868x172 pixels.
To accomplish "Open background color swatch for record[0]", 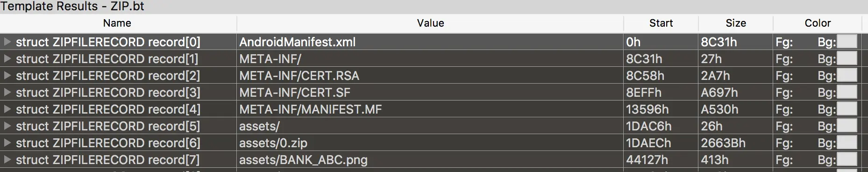I will coord(847,42).
